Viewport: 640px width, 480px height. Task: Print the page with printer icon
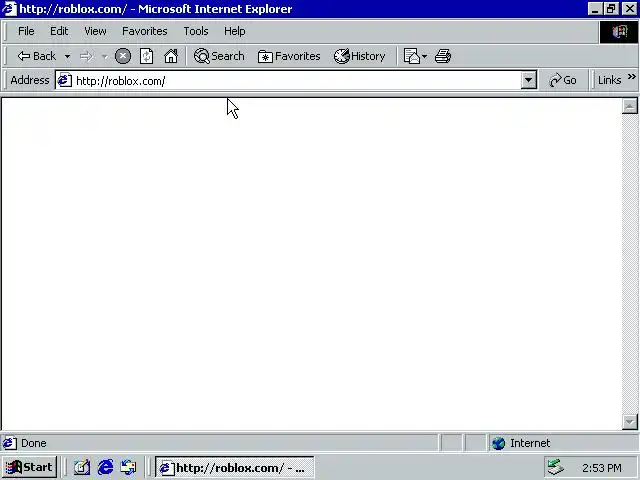443,56
